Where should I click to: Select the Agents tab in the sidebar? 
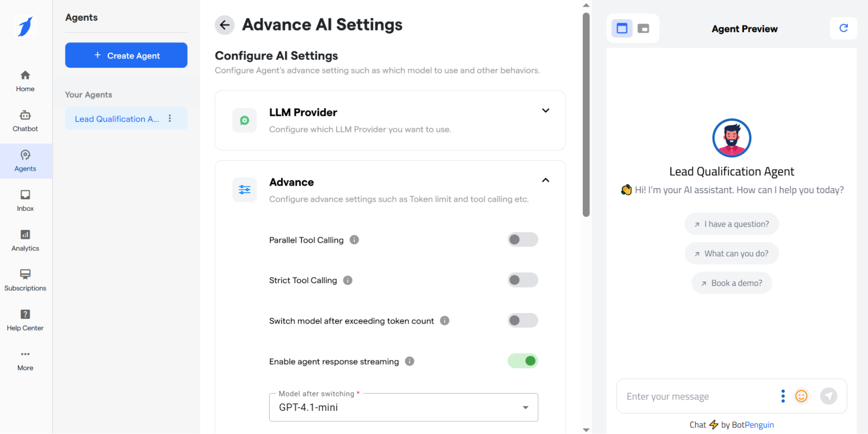[25, 161]
